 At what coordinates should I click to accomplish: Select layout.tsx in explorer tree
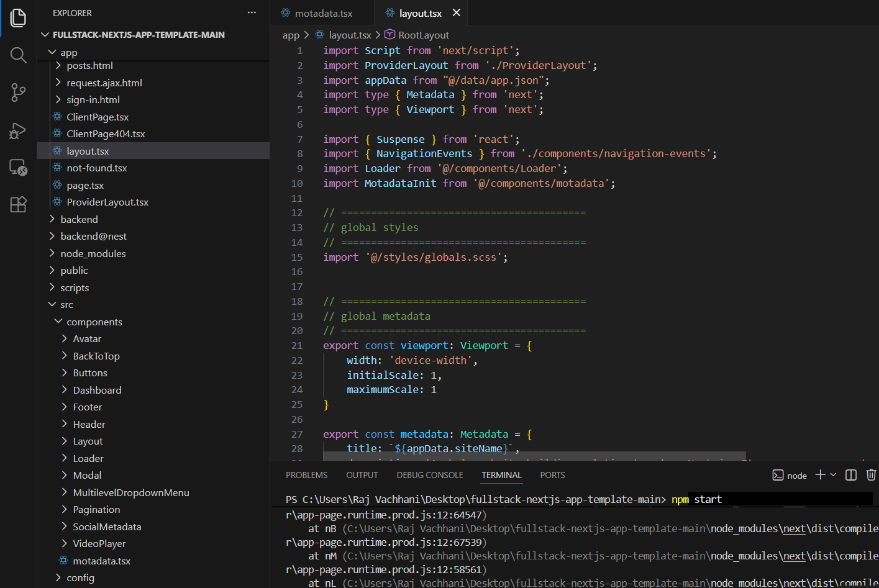pos(153,151)
